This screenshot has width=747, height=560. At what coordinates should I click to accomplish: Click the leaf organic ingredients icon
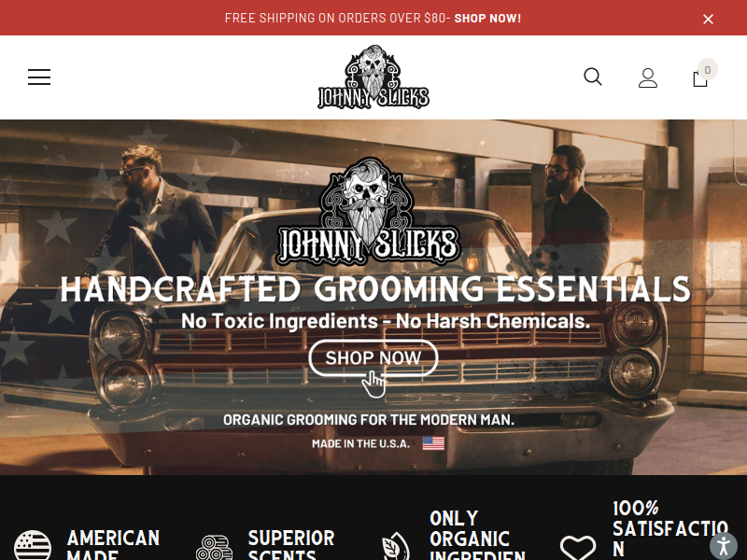pos(396,546)
